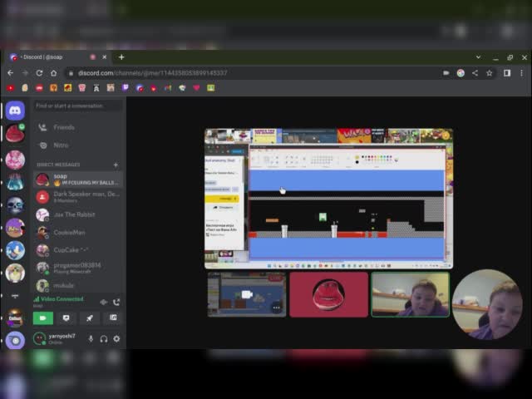Select soap's red avatar call tile
The image size is (532, 399).
click(329, 294)
